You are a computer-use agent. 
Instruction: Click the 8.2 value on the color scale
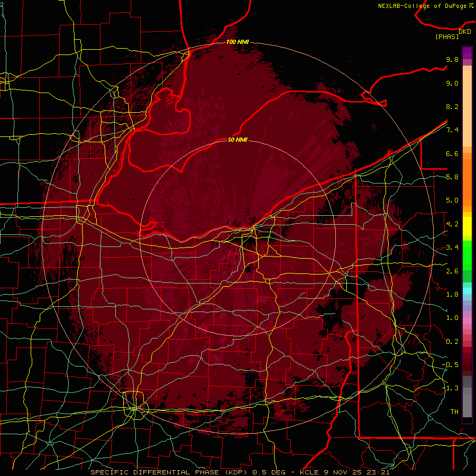[452, 106]
